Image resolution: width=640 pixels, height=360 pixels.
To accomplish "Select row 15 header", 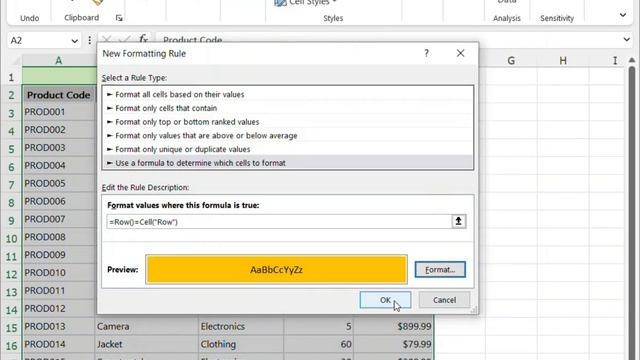I will [x=11, y=327].
